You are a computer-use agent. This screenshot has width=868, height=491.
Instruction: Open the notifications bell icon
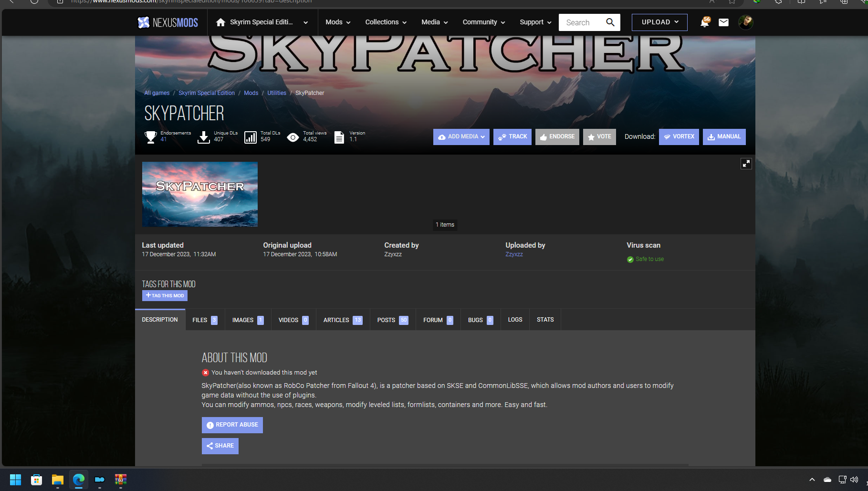coord(704,22)
